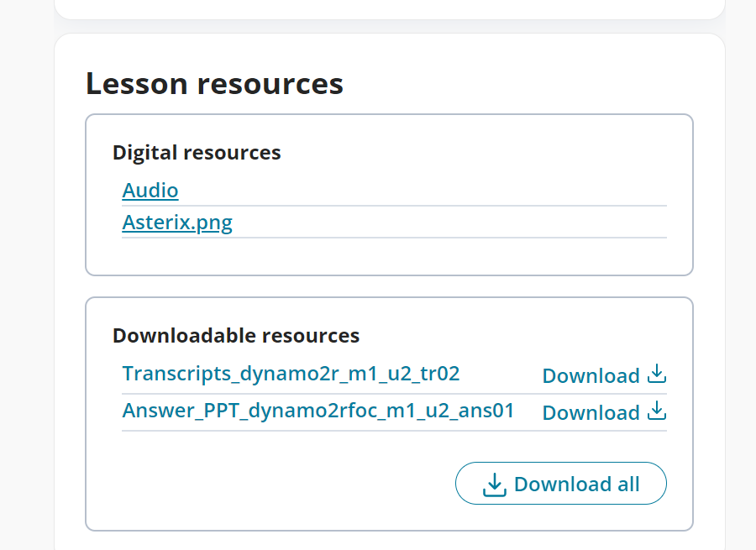Open Transcripts_dynamo2r_m1_u2_tr02

pyautogui.click(x=291, y=374)
